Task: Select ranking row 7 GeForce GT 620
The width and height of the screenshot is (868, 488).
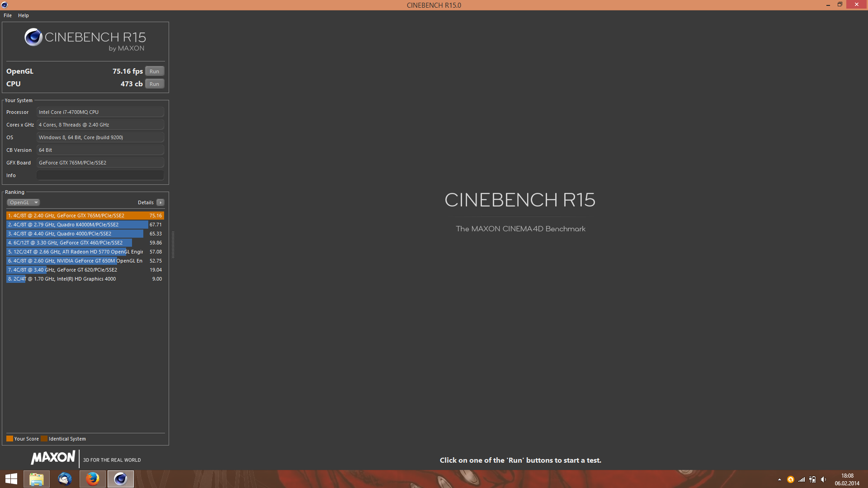Action: click(x=85, y=270)
